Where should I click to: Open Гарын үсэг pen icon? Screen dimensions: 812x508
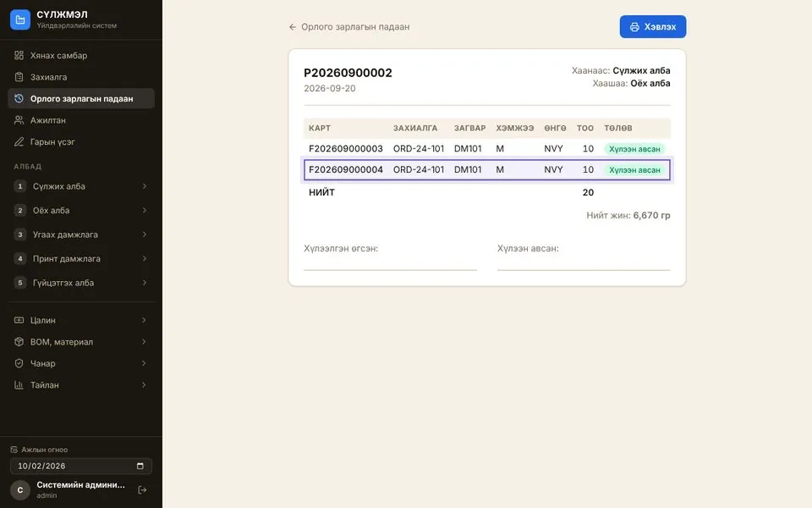click(x=19, y=141)
